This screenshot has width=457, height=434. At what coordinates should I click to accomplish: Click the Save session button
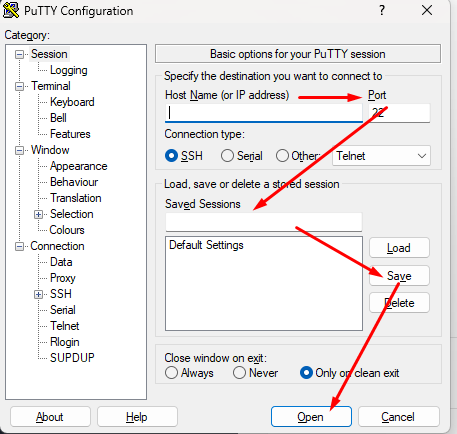pos(399,276)
